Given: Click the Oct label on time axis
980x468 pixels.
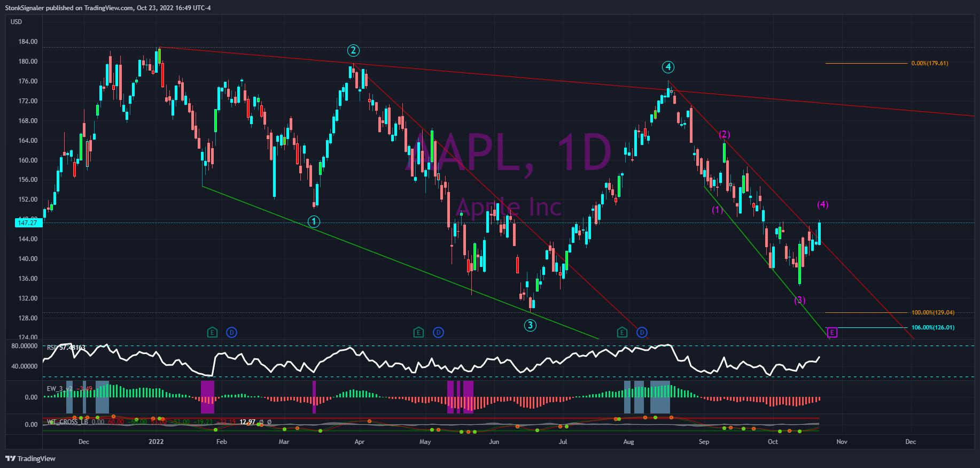Looking at the screenshot, I should tap(773, 442).
